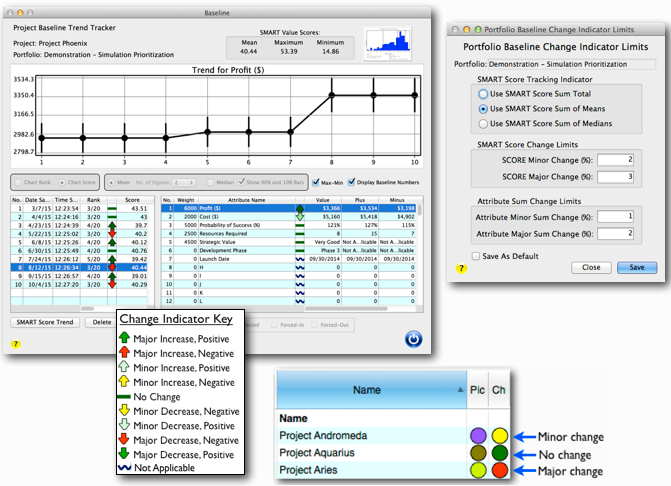Toggle the Max-Min checkbox

(x=317, y=182)
